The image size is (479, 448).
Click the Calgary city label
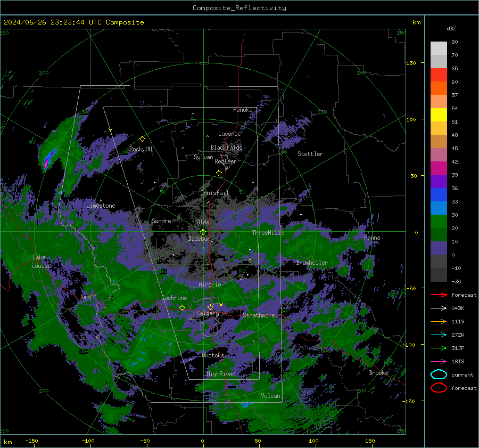tap(208, 313)
